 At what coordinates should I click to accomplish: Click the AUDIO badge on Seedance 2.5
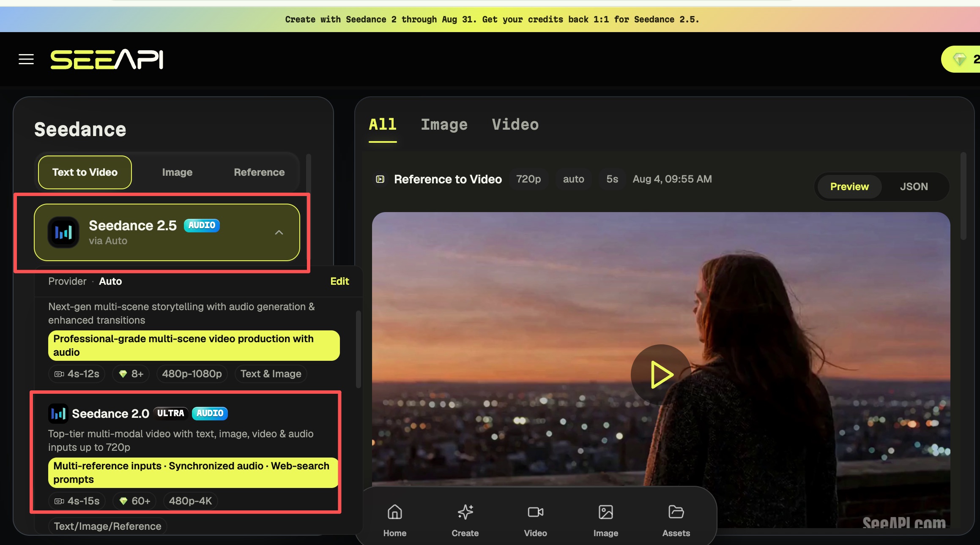[202, 225]
